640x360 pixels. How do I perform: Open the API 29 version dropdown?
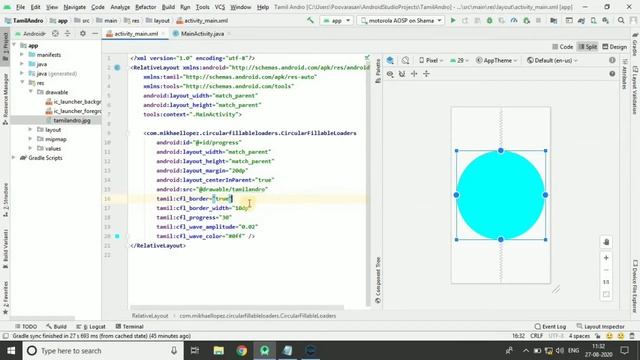pos(459,60)
